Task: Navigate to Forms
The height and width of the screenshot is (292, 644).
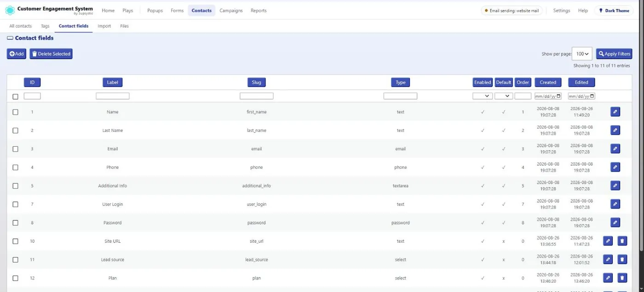Action: point(177,11)
